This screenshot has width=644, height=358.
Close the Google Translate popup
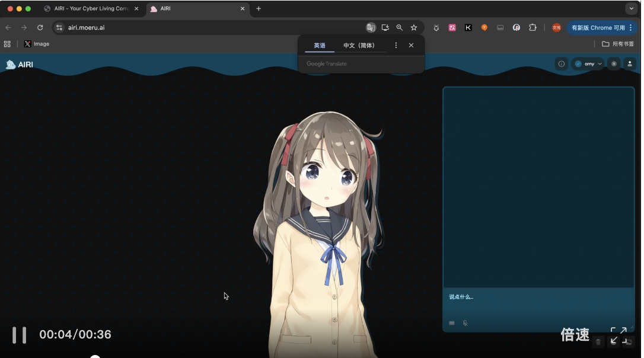point(411,46)
